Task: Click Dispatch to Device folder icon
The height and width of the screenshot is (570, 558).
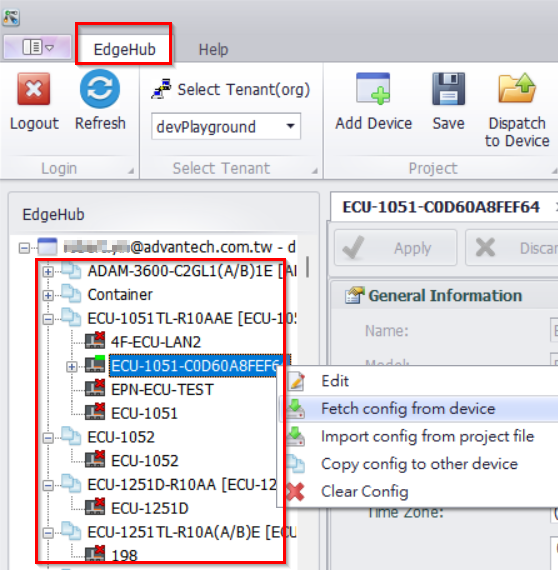Action: click(517, 88)
